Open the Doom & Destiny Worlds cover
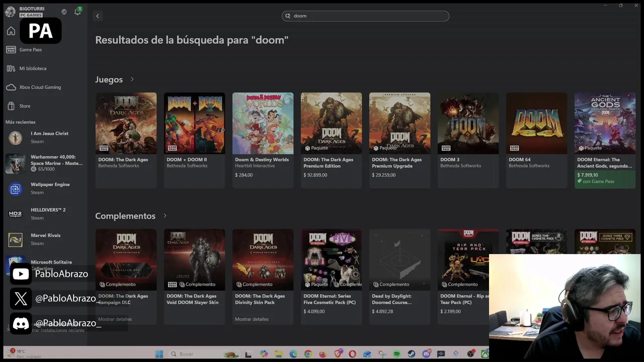Image resolution: width=644 pixels, height=362 pixels. click(x=263, y=123)
